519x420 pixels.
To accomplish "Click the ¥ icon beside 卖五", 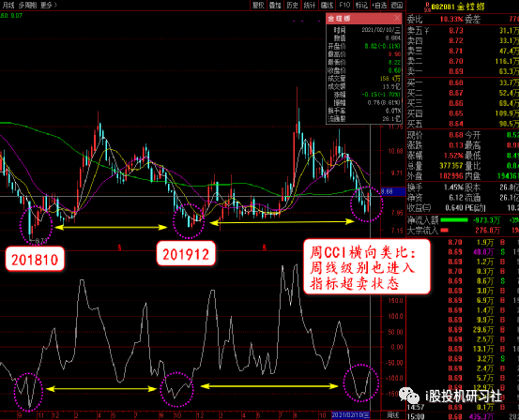I will point(427,30).
